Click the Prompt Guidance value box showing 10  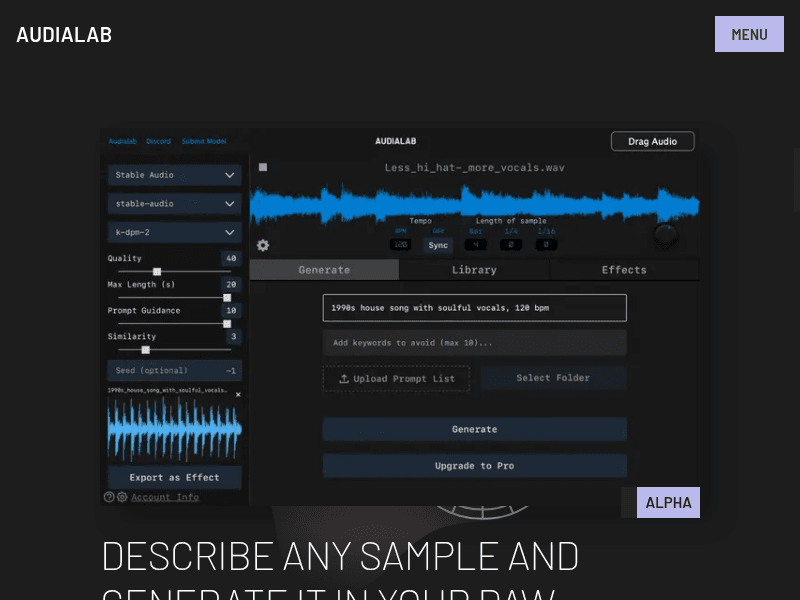(231, 310)
